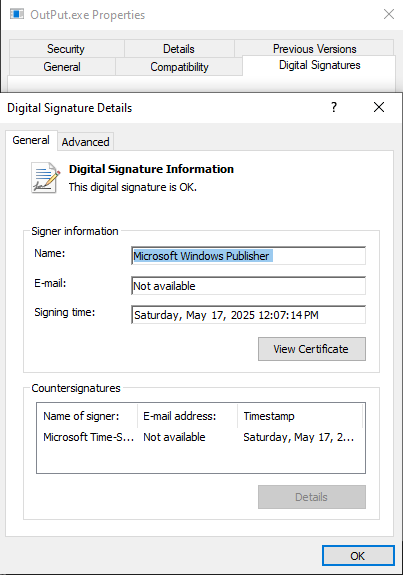Click the OutPut.exe Properties title icon
The image size is (403, 575).
[x=17, y=14]
